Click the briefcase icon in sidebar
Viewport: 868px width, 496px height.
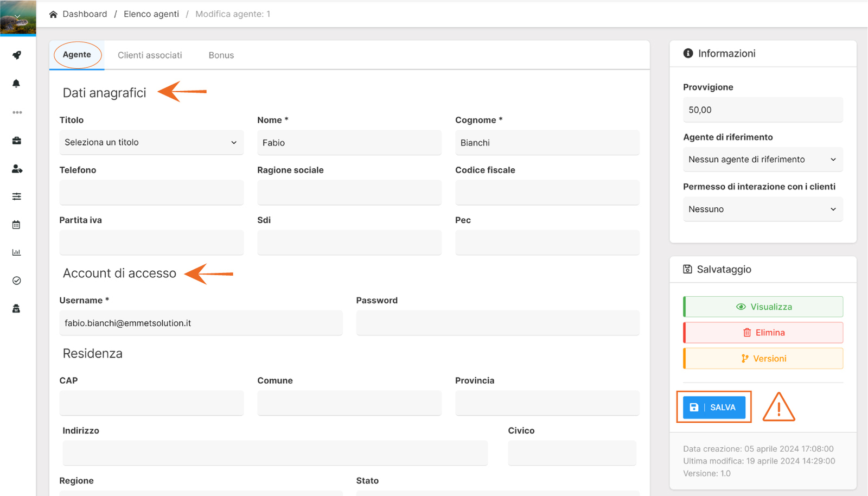[x=17, y=141]
